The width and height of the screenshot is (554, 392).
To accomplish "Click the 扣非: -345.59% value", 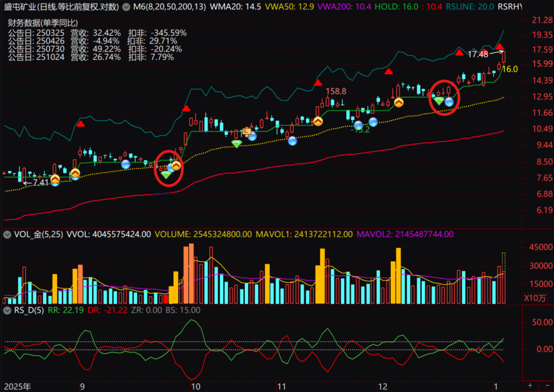I will click(157, 33).
